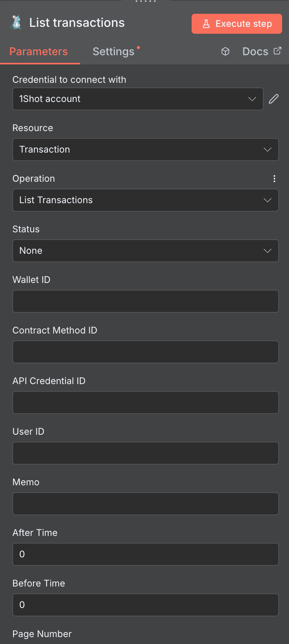This screenshot has height=644, width=289.
Task: Click the Execute step button
Action: (236, 23)
